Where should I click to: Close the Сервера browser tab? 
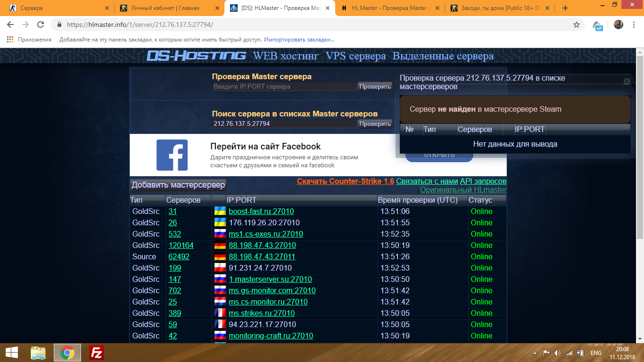pos(107,8)
